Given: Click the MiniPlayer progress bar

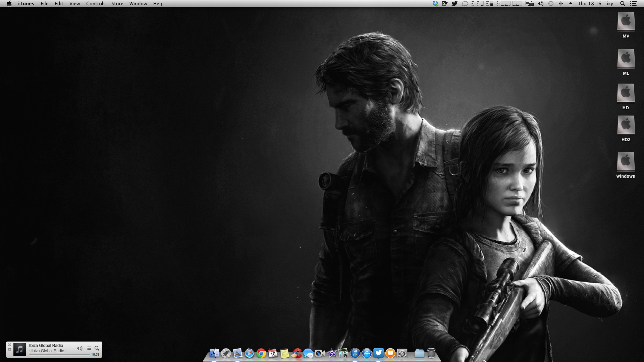Looking at the screenshot, I should (59, 354).
